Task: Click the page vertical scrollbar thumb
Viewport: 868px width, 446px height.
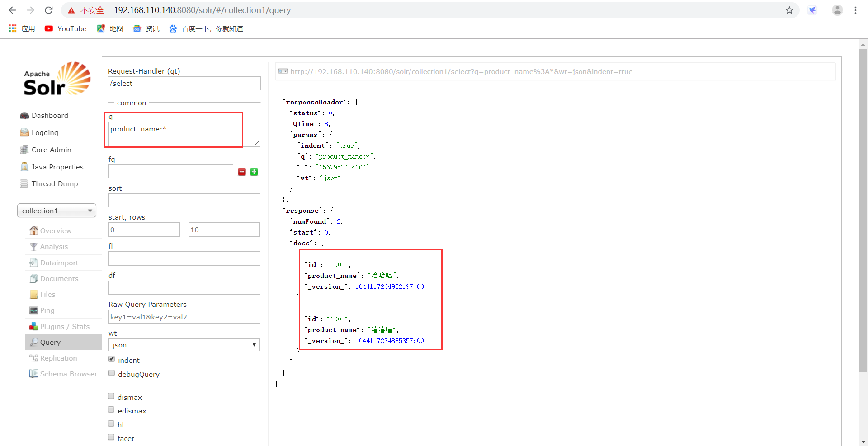Action: point(863,210)
